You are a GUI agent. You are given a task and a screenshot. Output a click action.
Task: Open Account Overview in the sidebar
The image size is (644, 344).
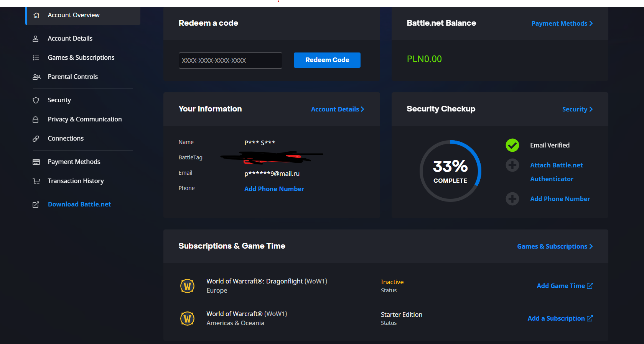pyautogui.click(x=83, y=15)
